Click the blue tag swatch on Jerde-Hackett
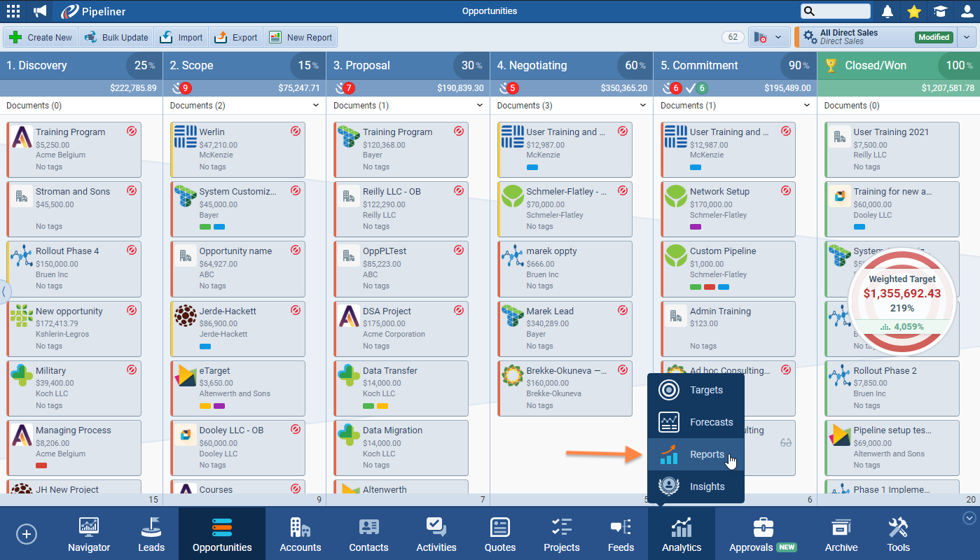Image resolution: width=980 pixels, height=560 pixels. 205,346
